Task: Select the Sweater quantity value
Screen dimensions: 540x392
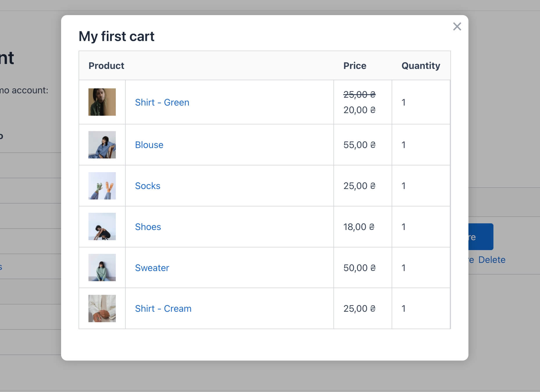Action: pos(404,268)
